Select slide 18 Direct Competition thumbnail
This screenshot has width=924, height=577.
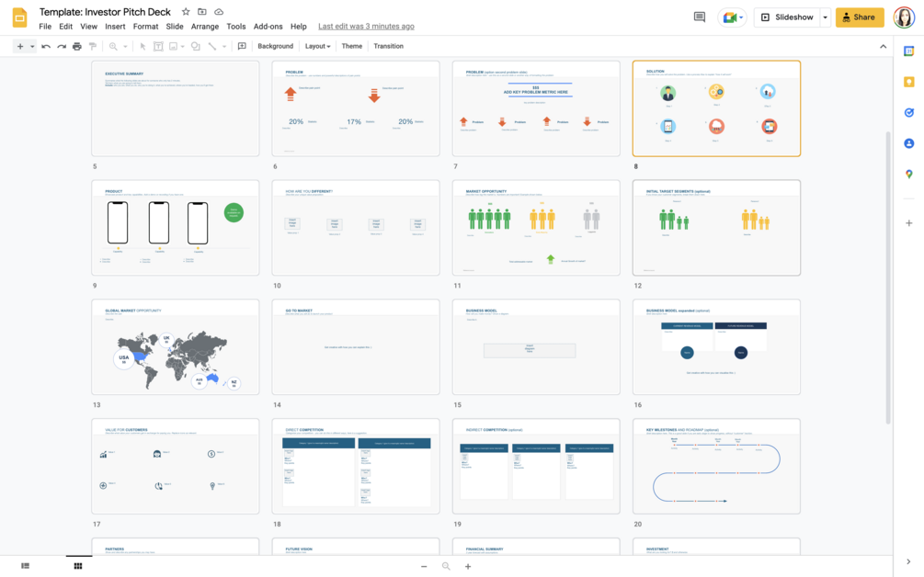click(x=355, y=467)
